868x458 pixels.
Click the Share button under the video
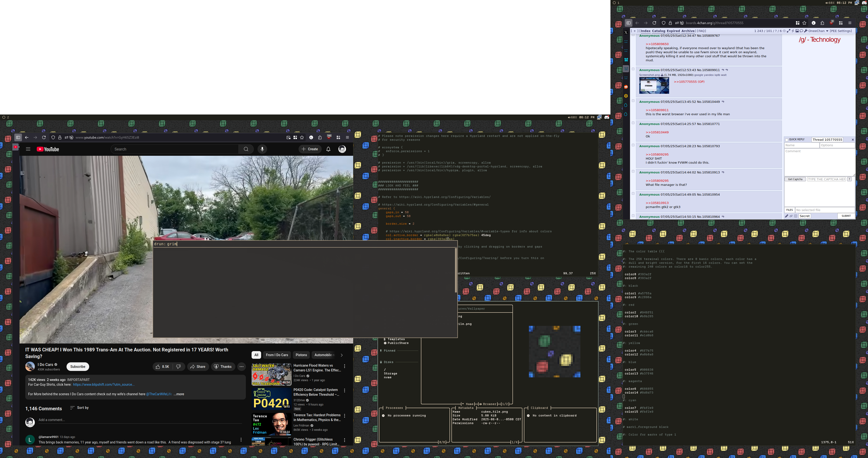198,367
